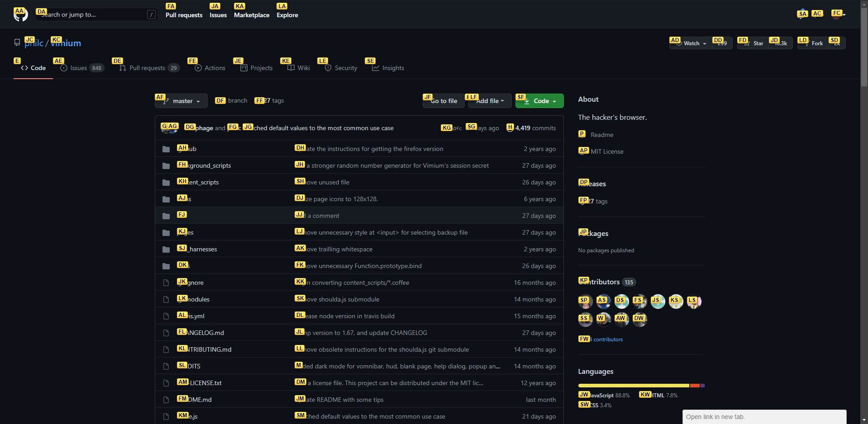This screenshot has width=868, height=424.
Task: Open the MIT License link in About
Action: tap(601, 151)
